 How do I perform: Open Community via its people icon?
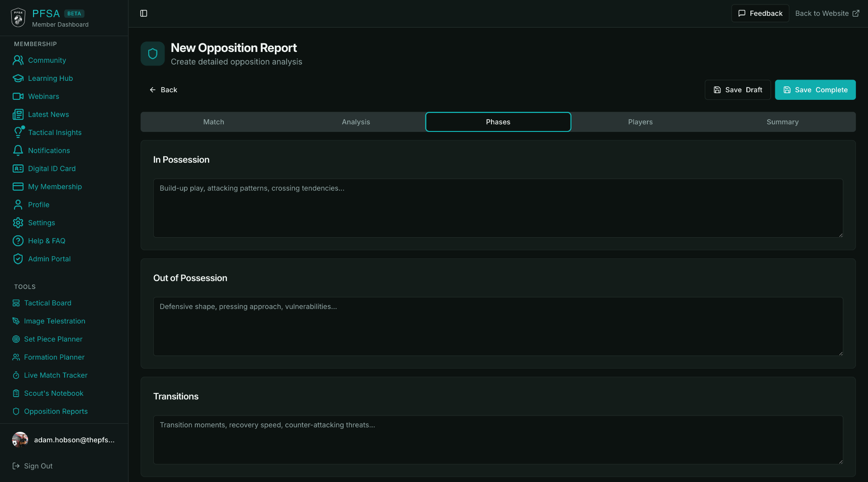tap(18, 60)
